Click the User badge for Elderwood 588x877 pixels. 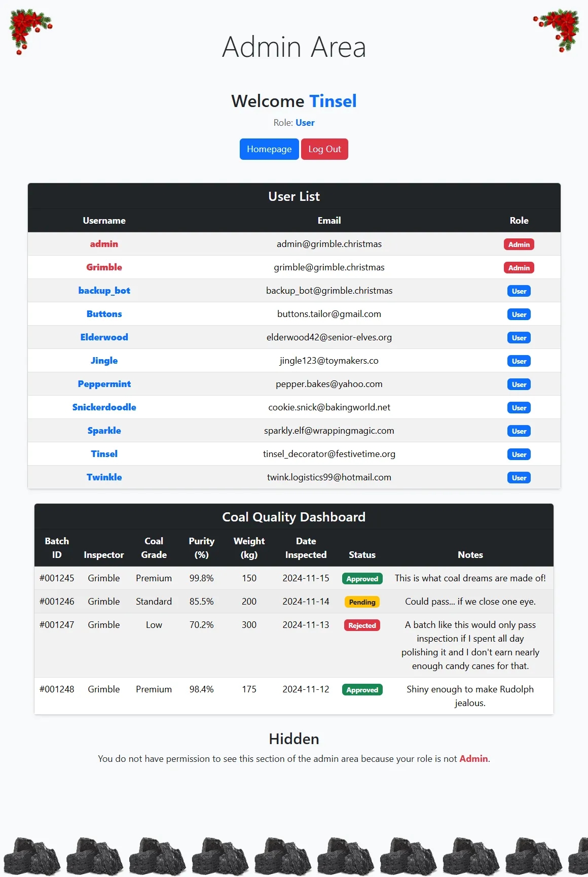pos(519,338)
